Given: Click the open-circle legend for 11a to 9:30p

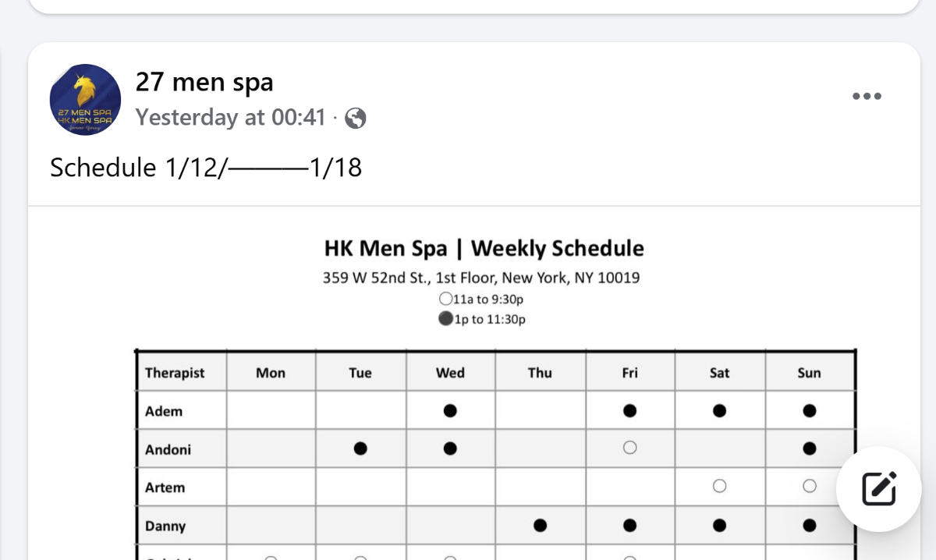Looking at the screenshot, I should [446, 299].
